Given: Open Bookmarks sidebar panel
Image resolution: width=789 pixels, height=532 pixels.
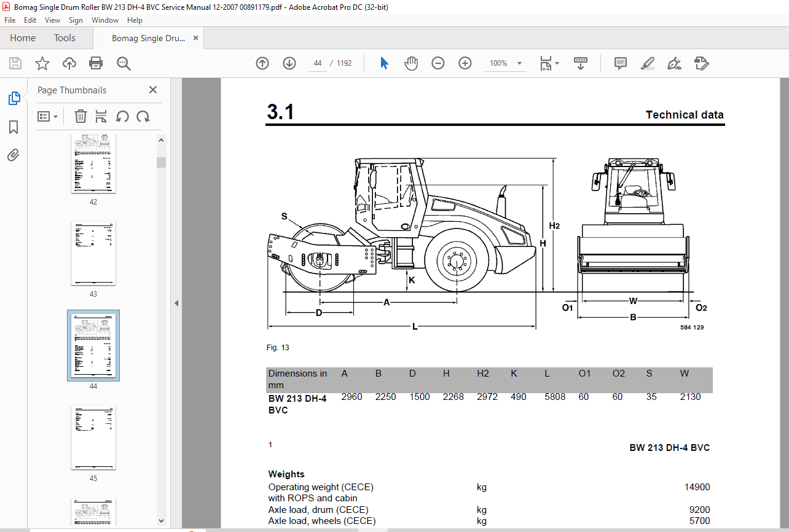Looking at the screenshot, I should click(14, 127).
